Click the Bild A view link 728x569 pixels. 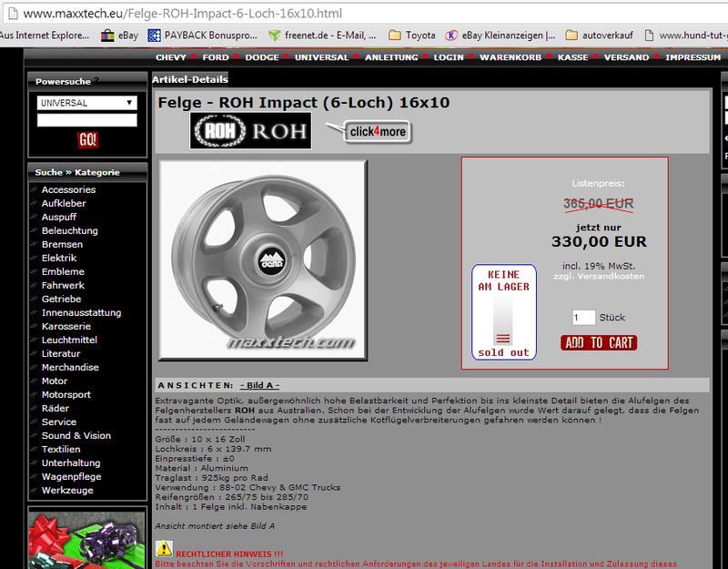(260, 385)
